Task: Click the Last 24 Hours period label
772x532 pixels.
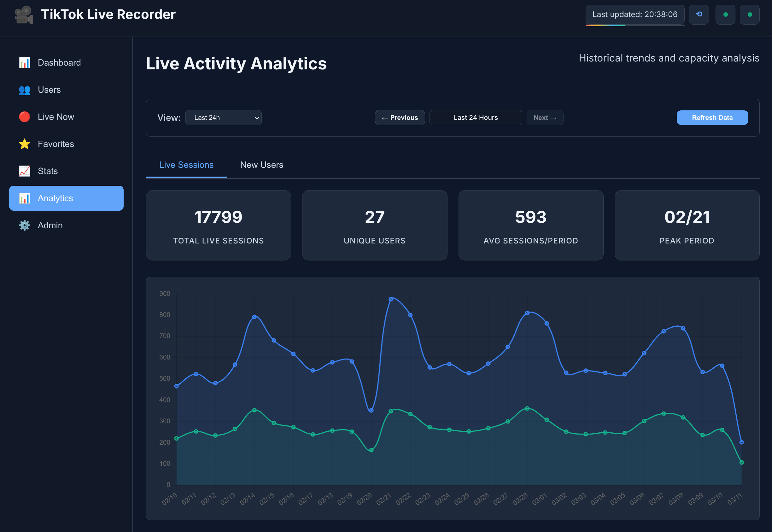Action: [x=475, y=118]
